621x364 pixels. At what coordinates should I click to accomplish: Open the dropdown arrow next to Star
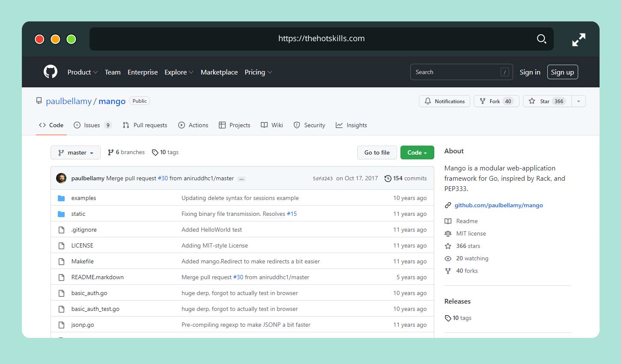coord(579,101)
